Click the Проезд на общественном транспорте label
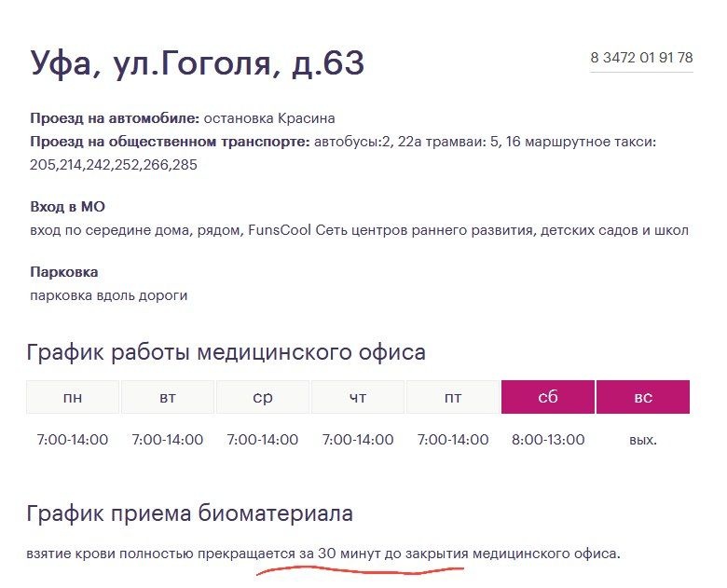This screenshot has width=727, height=588. coord(170,142)
